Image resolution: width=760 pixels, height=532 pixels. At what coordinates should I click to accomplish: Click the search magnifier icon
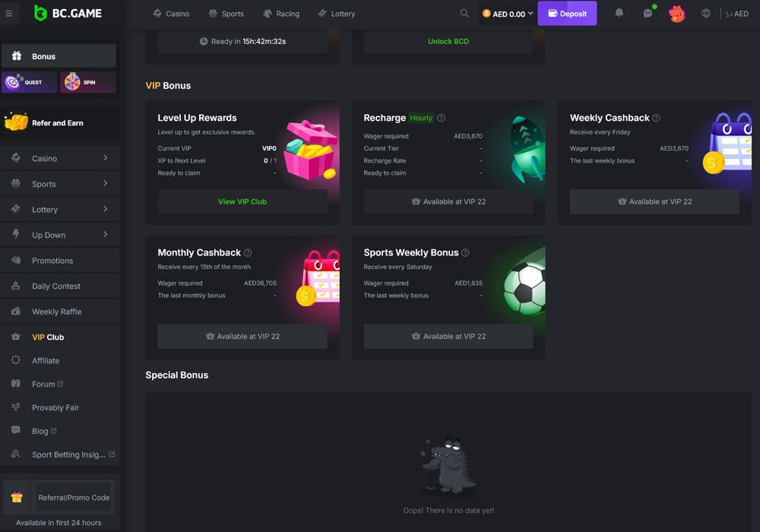point(464,14)
